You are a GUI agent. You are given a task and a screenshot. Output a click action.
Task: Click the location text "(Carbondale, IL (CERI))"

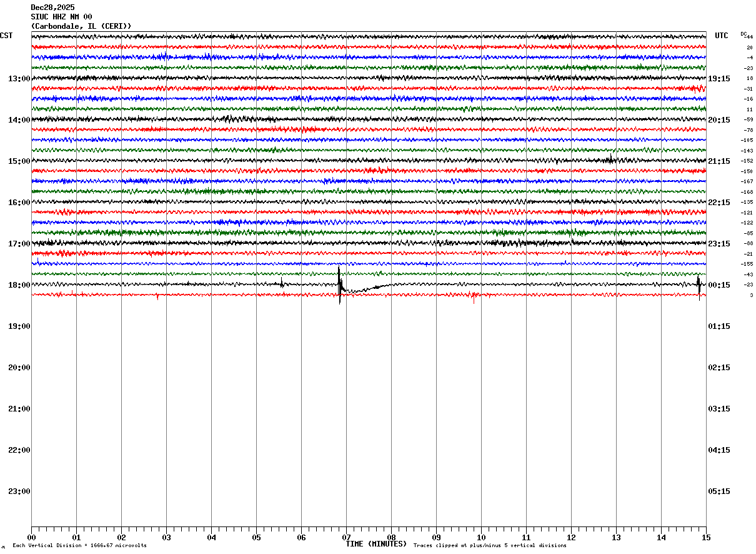[81, 26]
